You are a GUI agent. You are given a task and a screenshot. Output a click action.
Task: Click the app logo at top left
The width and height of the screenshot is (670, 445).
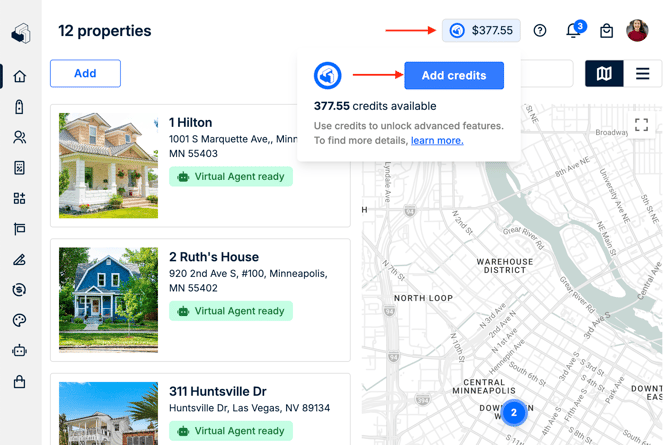click(x=20, y=34)
